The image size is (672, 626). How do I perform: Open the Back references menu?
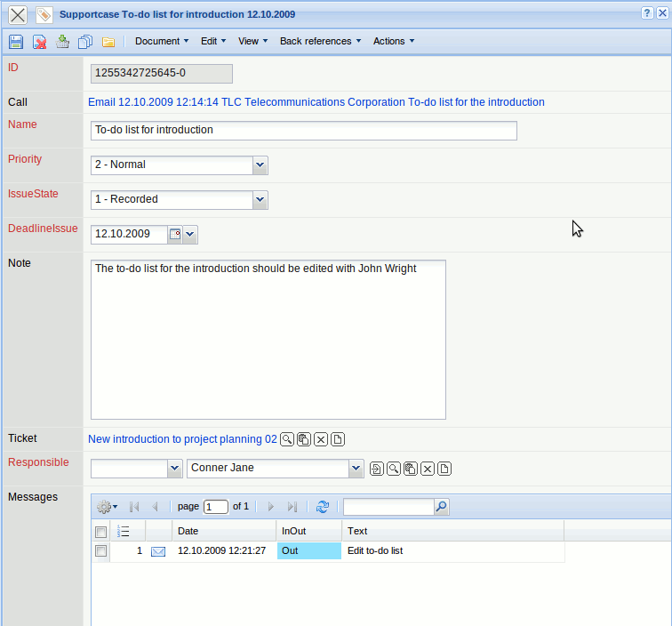click(x=320, y=41)
